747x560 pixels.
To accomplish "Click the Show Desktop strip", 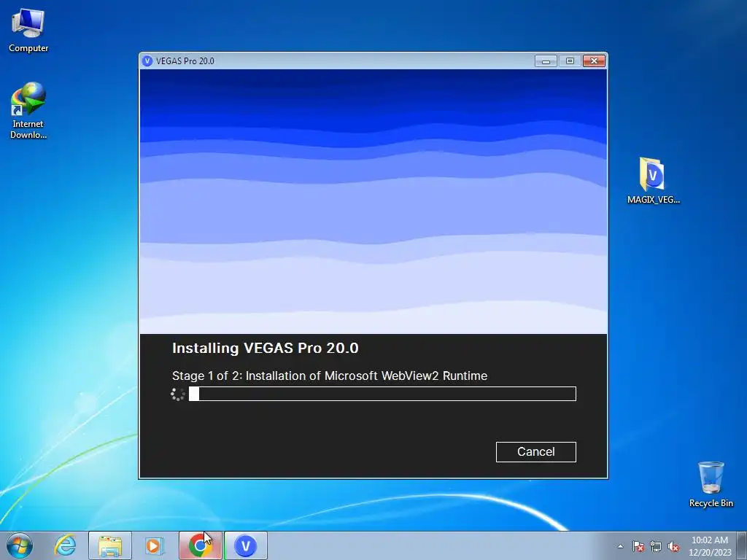I will pos(742,545).
